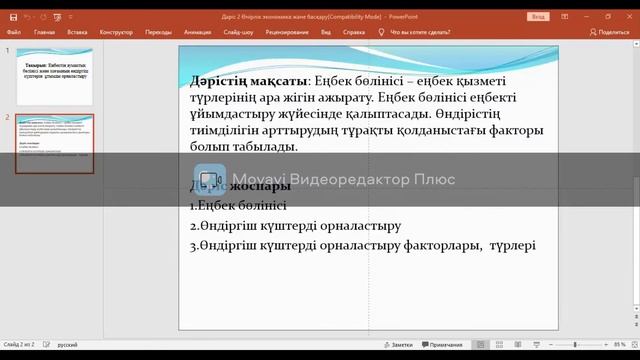Go to previous slide via double-arrow button
The image size is (640, 360).
coord(636,317)
